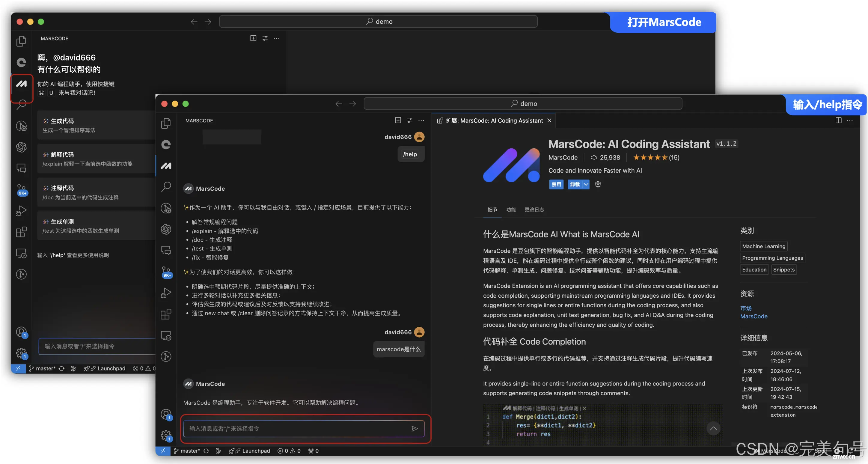Click the /help message bubble
The image size is (868, 464).
pyautogui.click(x=410, y=154)
